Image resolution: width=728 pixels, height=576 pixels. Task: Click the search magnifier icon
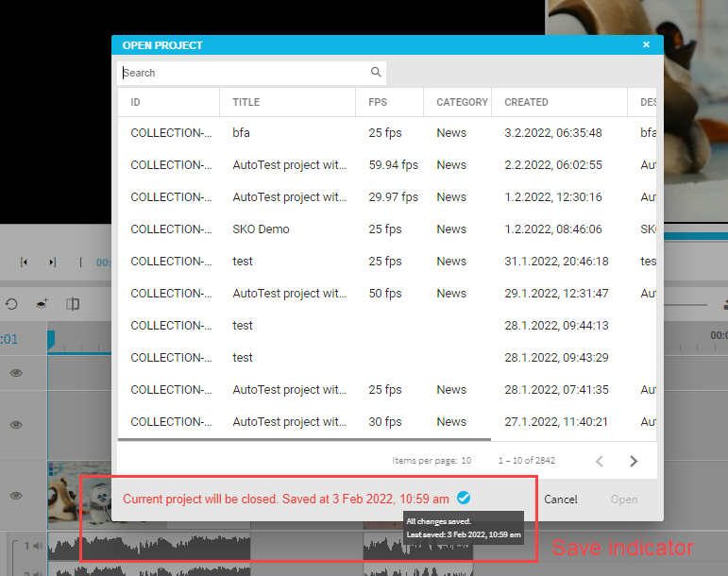tap(376, 73)
